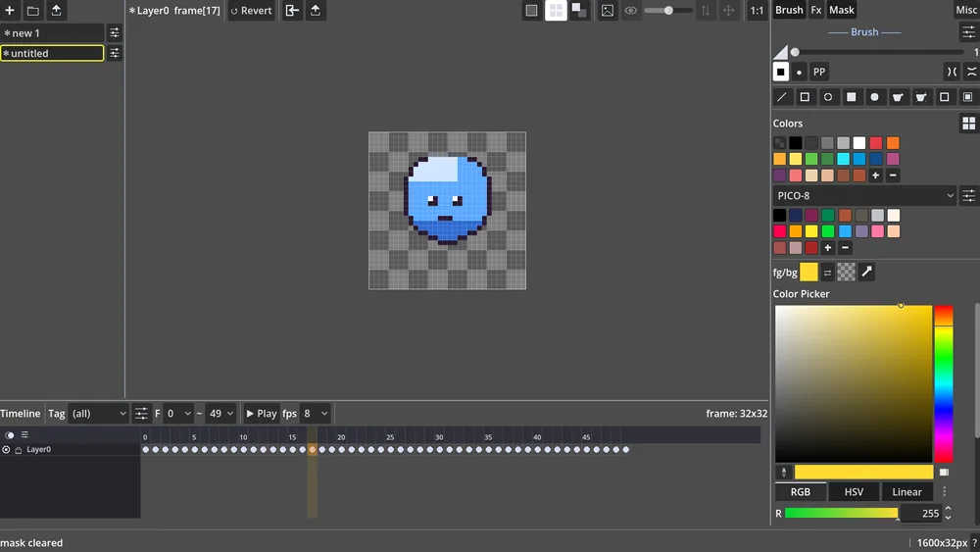The image size is (980, 552).
Task: Click the export frame icon in canvas toolbar
Action: click(x=316, y=10)
